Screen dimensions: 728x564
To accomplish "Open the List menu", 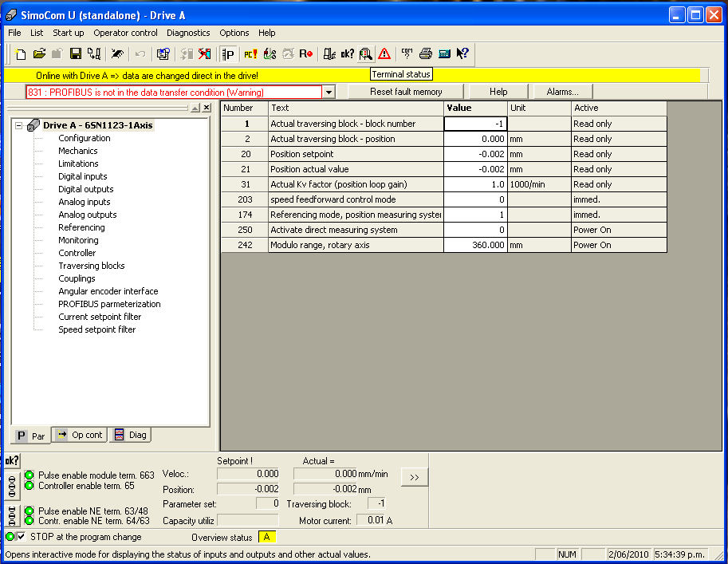I will (x=37, y=33).
